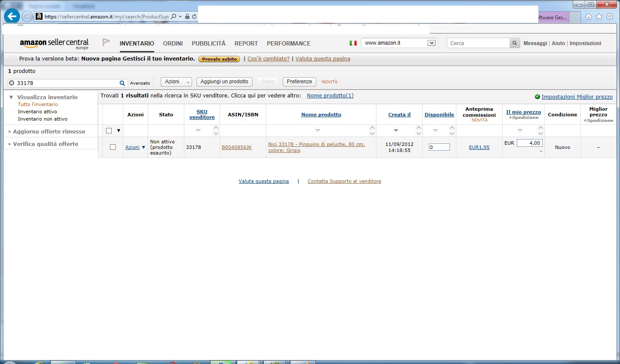Open the Azioni dropdown in row 33178
The height and width of the screenshot is (364, 620).
(x=135, y=147)
